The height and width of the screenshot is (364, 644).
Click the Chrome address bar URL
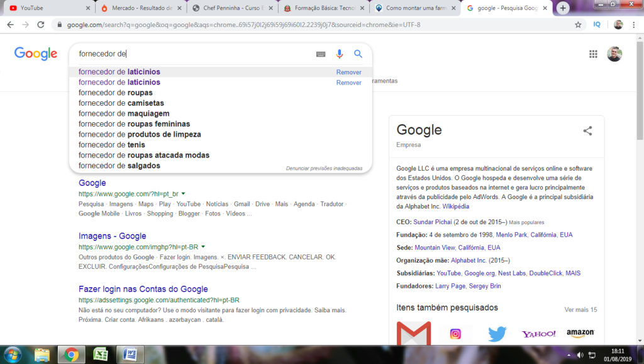tap(243, 25)
